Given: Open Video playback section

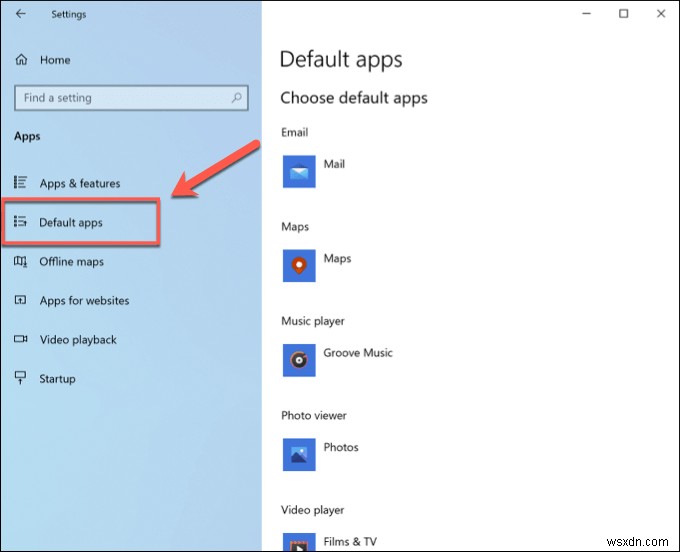Looking at the screenshot, I should 78,340.
